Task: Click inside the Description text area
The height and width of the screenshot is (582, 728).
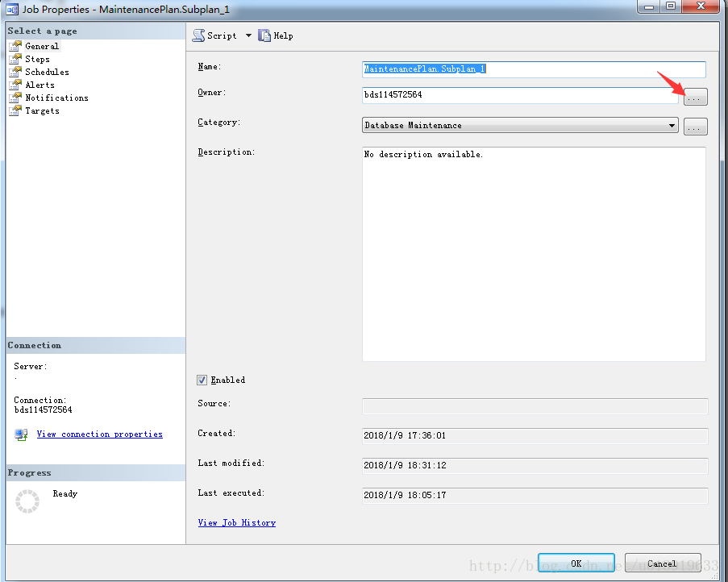Action: [534, 254]
